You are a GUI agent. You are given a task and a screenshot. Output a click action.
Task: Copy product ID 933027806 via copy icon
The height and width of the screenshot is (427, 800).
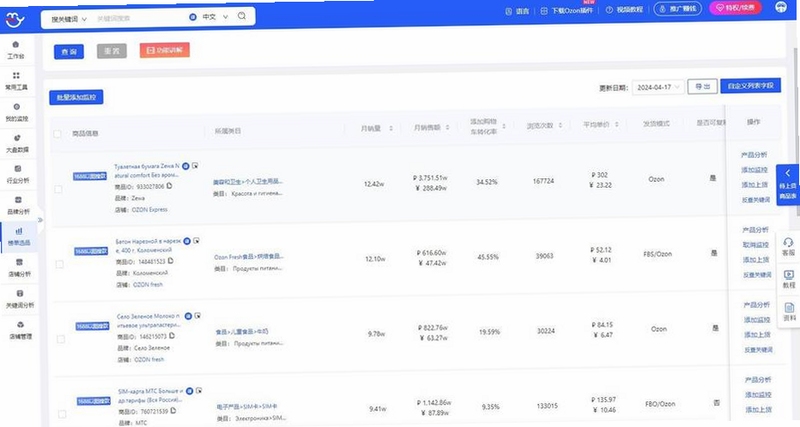169,186
